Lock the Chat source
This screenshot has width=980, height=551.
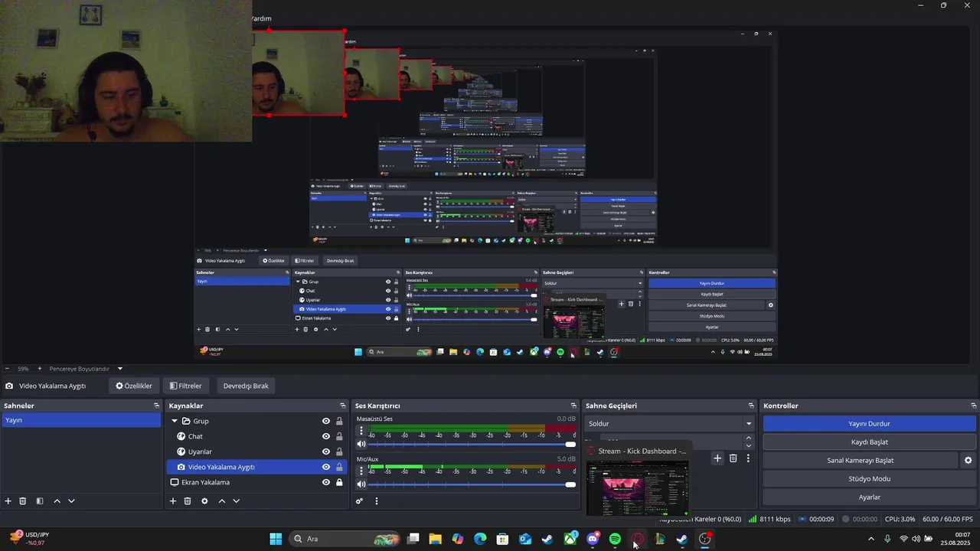pyautogui.click(x=339, y=436)
